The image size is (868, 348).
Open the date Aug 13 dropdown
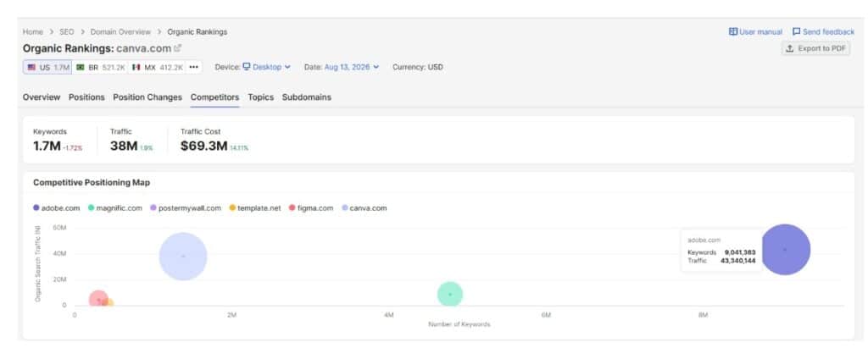point(352,67)
